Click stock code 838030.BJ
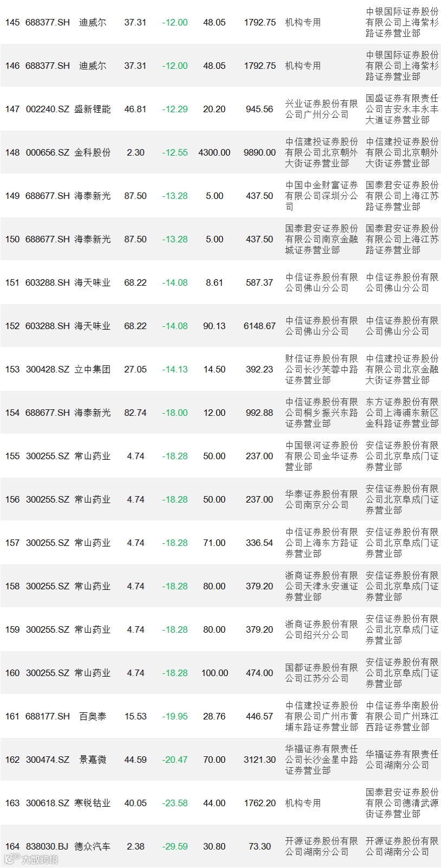 [48, 846]
